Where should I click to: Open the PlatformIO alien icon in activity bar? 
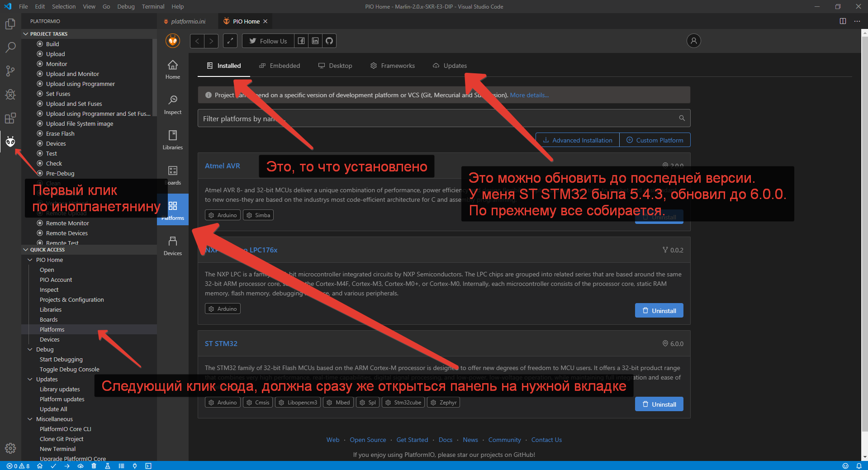(10, 142)
